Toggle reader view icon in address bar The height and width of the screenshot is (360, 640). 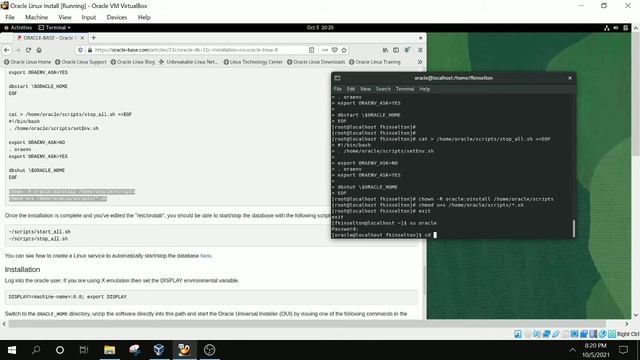pos(311,50)
